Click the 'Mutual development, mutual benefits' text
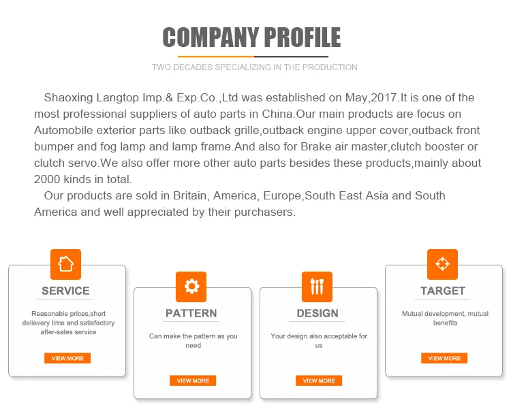The height and width of the screenshot is (420, 511). pyautogui.click(x=445, y=318)
